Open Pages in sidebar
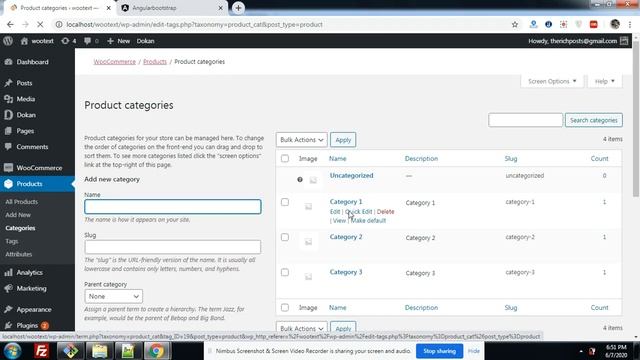This screenshot has width=640, height=360. point(25,131)
